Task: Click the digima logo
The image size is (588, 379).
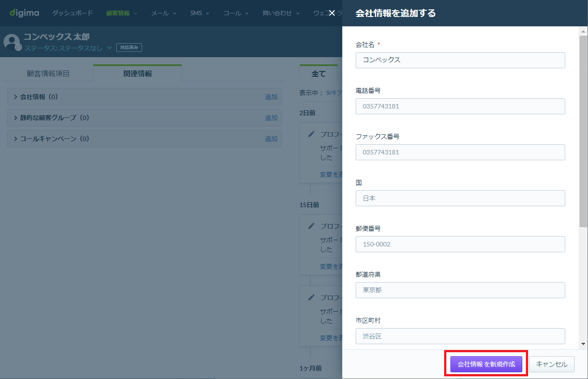Action: coord(25,12)
